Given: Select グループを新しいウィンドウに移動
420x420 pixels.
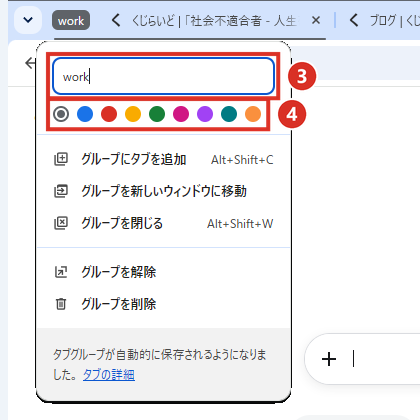Looking at the screenshot, I should (x=163, y=191).
